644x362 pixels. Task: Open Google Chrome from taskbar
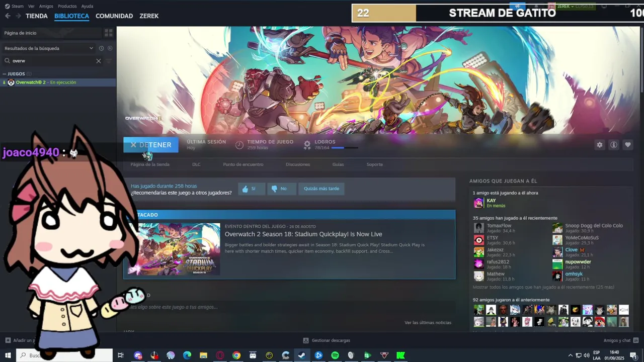point(236,355)
